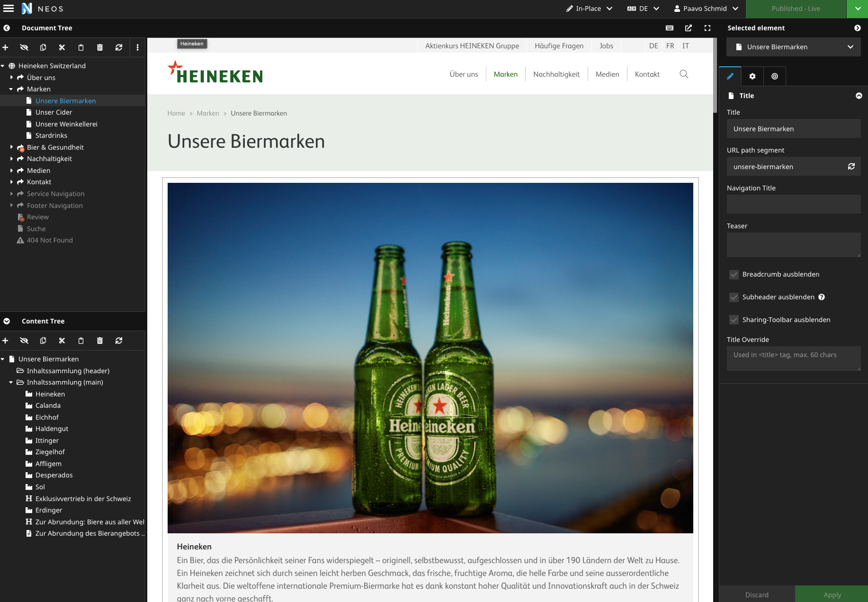Refresh the Document Tree
This screenshot has height=602, width=868.
point(119,47)
